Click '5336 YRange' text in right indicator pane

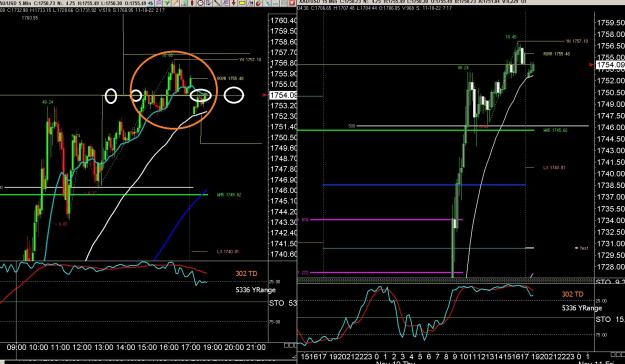coord(582,308)
